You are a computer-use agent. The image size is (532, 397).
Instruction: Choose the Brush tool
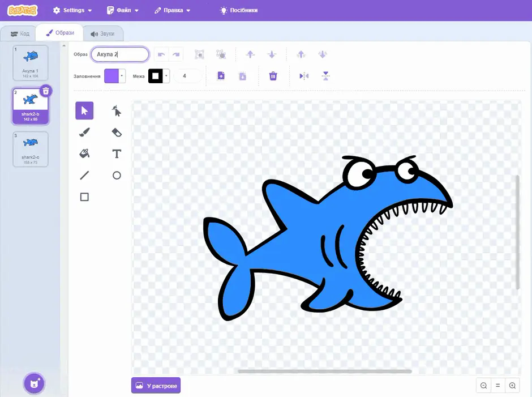[84, 132]
